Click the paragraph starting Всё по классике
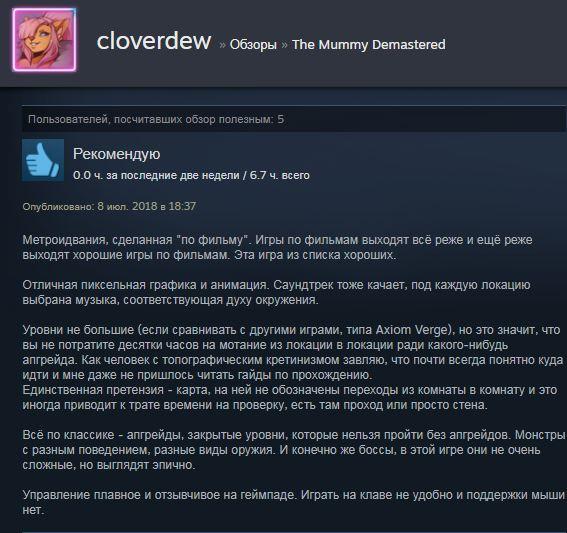The width and height of the screenshot is (567, 533). coord(294,450)
